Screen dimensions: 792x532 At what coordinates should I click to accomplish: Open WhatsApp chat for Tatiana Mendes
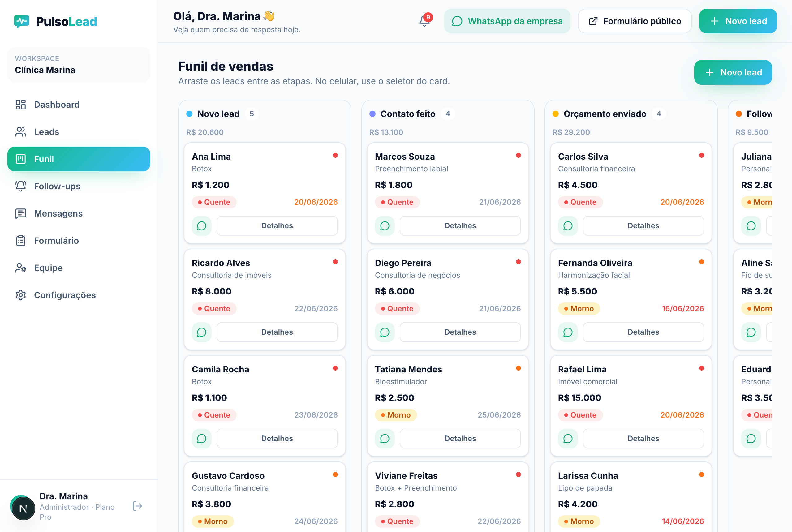(x=385, y=439)
